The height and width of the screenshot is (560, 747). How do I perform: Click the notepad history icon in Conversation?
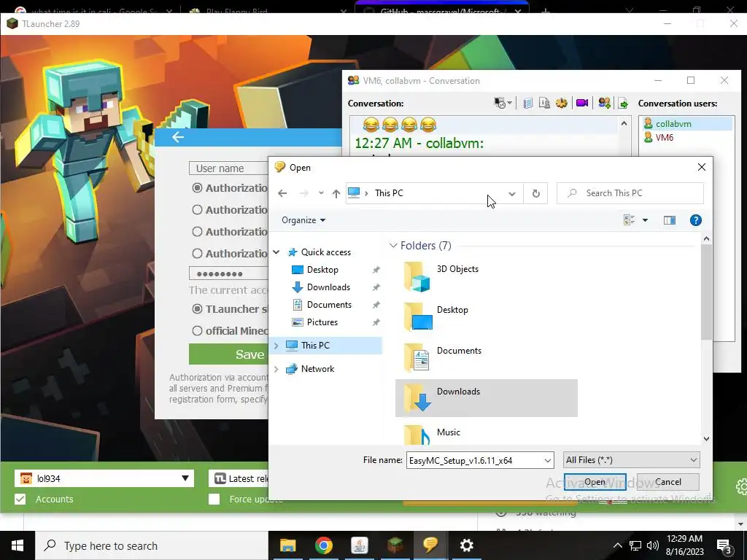(527, 104)
